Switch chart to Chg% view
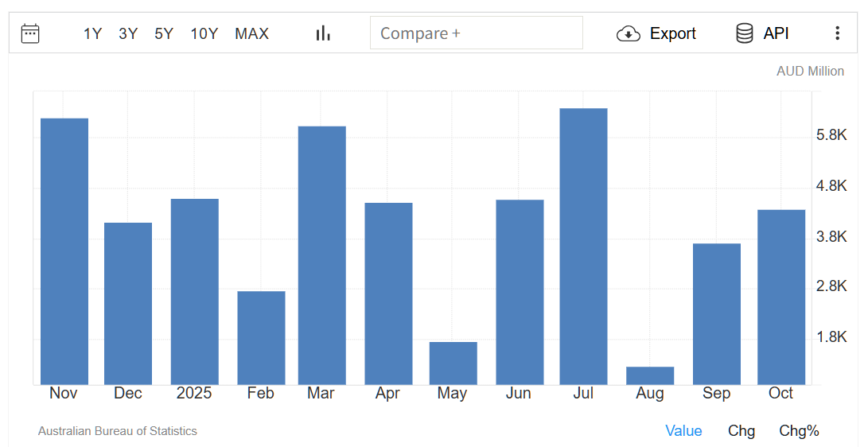 coord(799,431)
